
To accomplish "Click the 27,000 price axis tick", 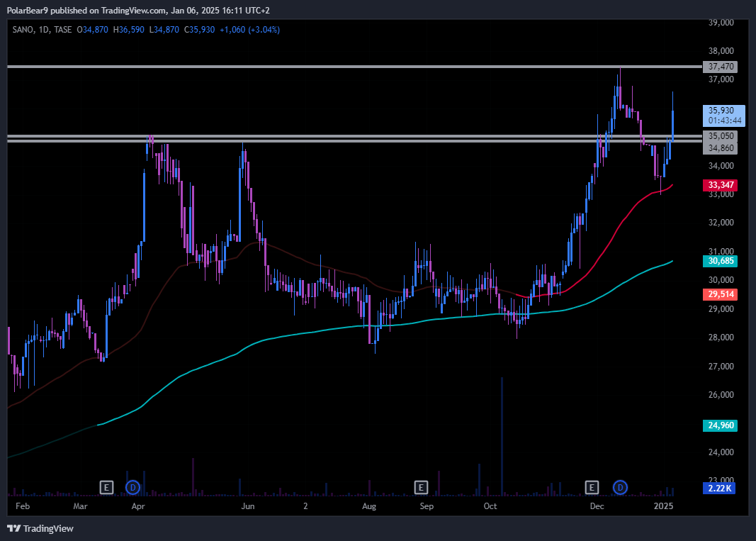I will 721,367.
